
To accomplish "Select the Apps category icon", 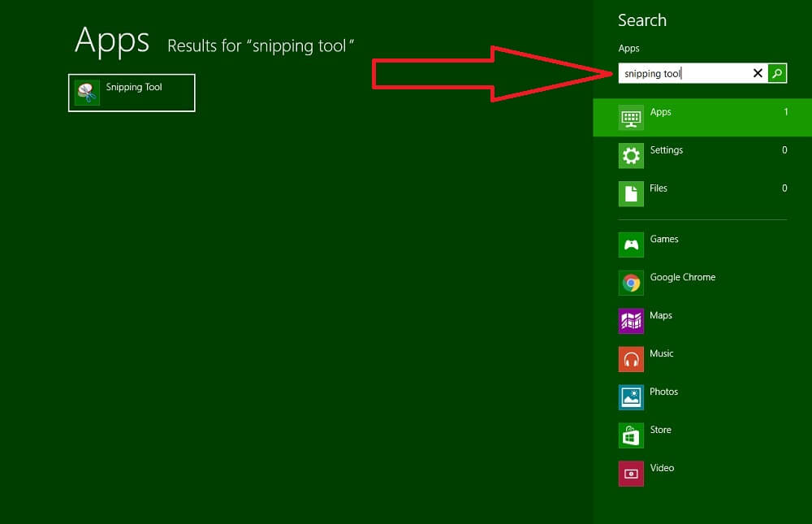I will click(631, 118).
